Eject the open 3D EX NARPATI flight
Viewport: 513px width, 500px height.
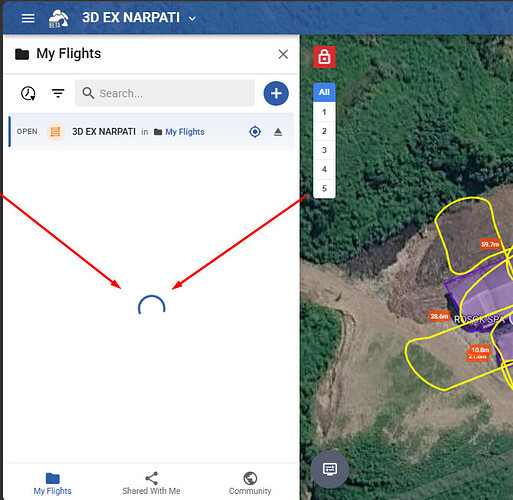click(x=278, y=132)
